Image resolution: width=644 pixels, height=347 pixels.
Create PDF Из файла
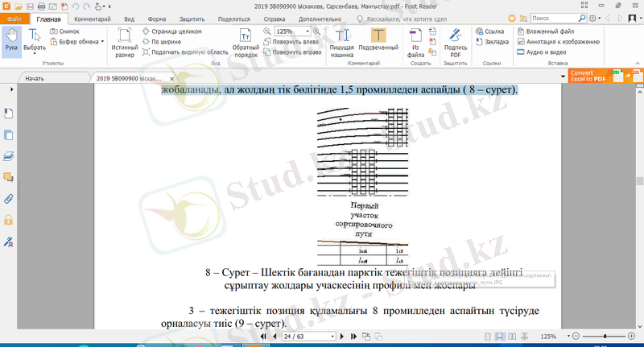click(415, 43)
